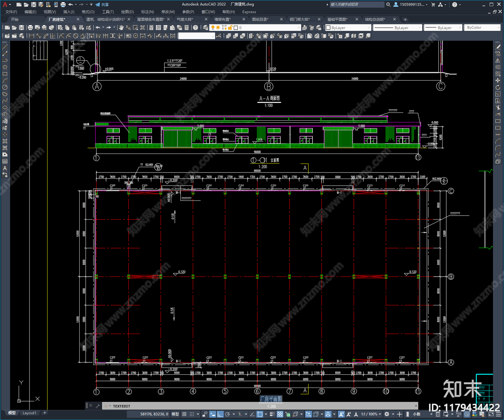Toggle polar tracking in status bar

[x=227, y=414]
